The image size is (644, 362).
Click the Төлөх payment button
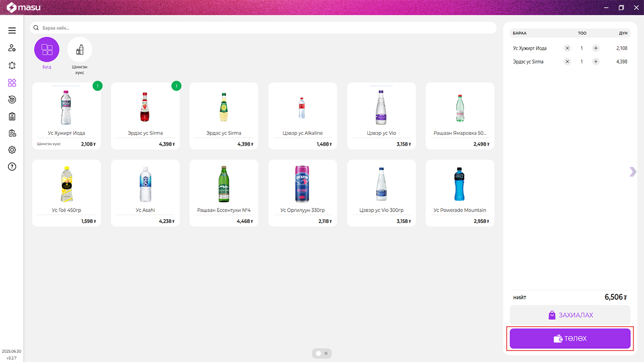coord(570,338)
